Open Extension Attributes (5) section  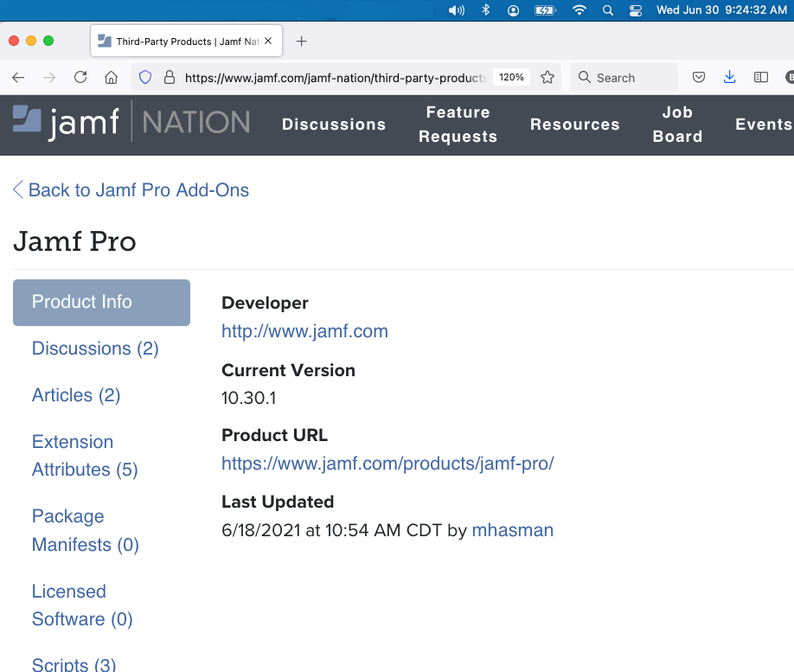tap(85, 456)
